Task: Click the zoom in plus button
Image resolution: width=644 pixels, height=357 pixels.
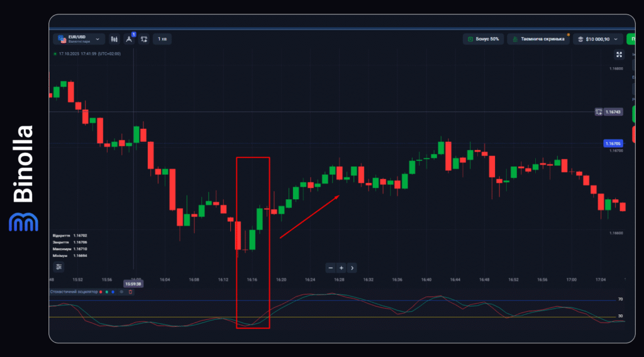Action: [x=341, y=267]
